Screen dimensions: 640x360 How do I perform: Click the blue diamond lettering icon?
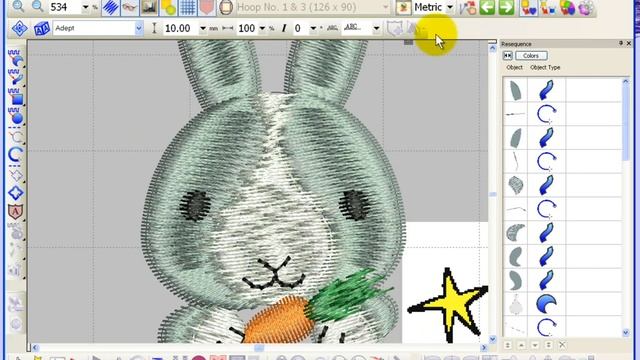(19, 28)
